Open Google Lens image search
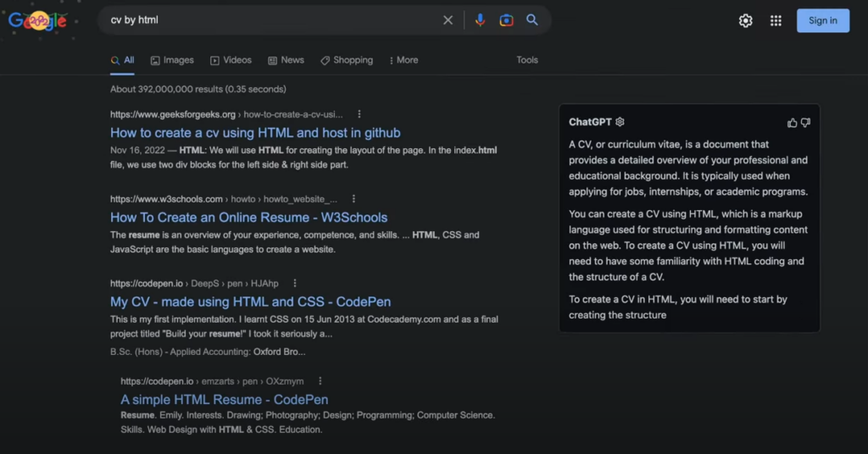The width and height of the screenshot is (868, 454). tap(506, 20)
